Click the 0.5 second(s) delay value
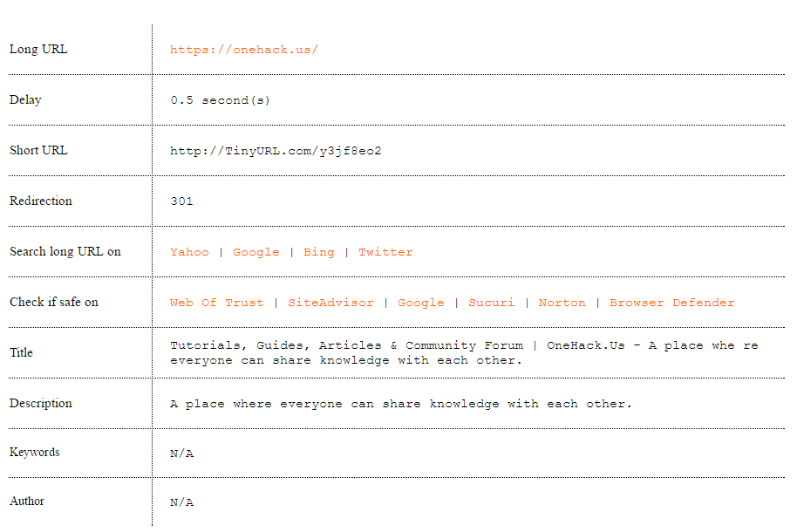This screenshot has height=532, width=797. tap(221, 100)
